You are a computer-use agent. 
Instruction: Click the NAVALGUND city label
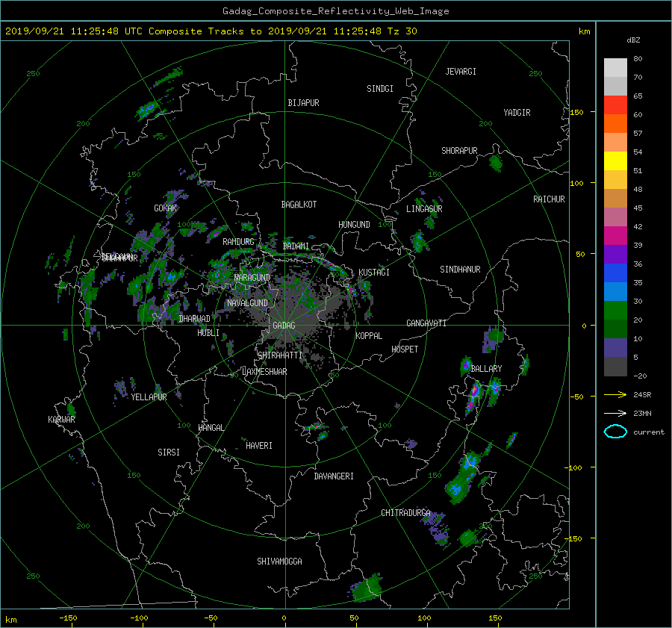pyautogui.click(x=247, y=302)
